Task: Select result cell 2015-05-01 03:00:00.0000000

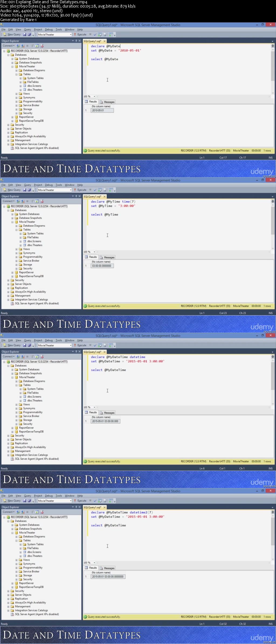Action: pyautogui.click(x=108, y=577)
